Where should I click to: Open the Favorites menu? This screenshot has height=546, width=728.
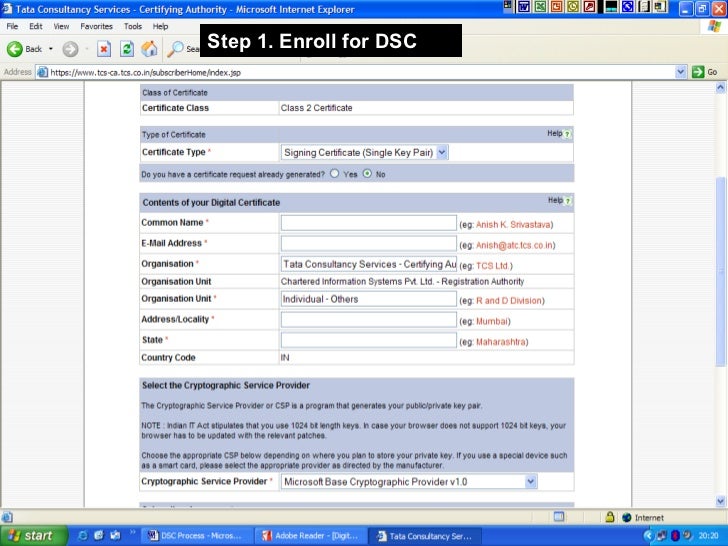coord(96,26)
